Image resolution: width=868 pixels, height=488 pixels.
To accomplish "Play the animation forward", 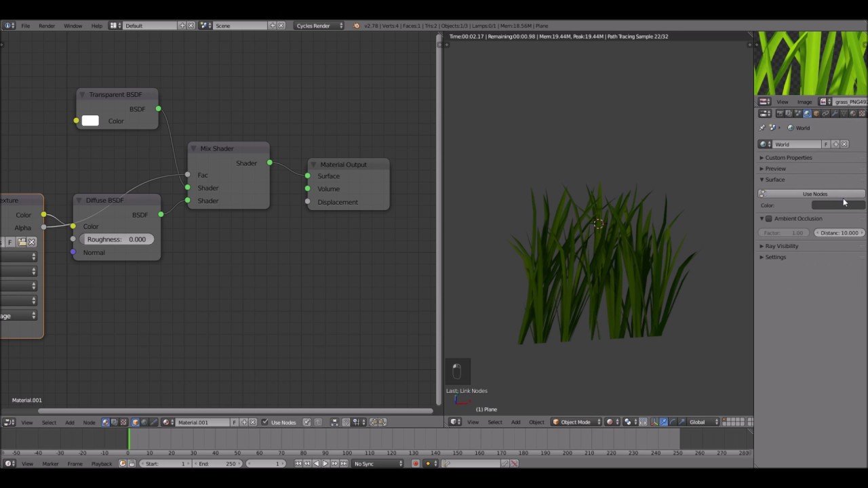I will point(325,464).
